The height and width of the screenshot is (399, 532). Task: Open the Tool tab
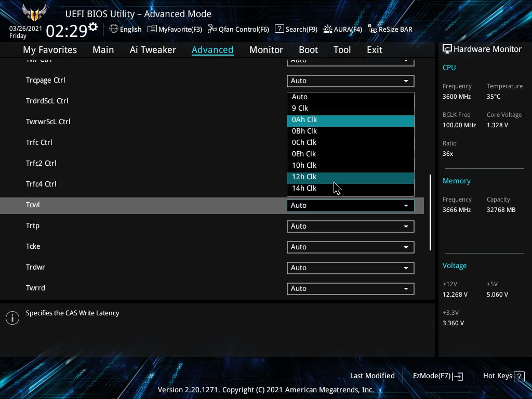(342, 50)
